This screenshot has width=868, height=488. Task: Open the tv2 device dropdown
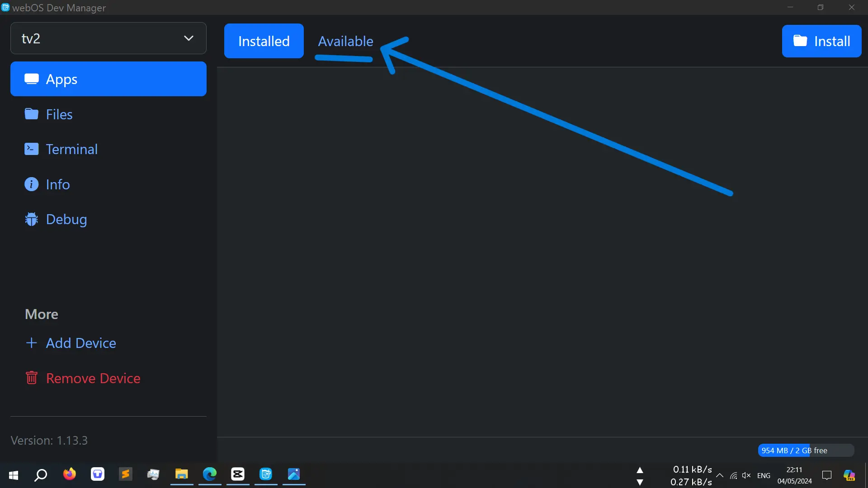click(108, 38)
